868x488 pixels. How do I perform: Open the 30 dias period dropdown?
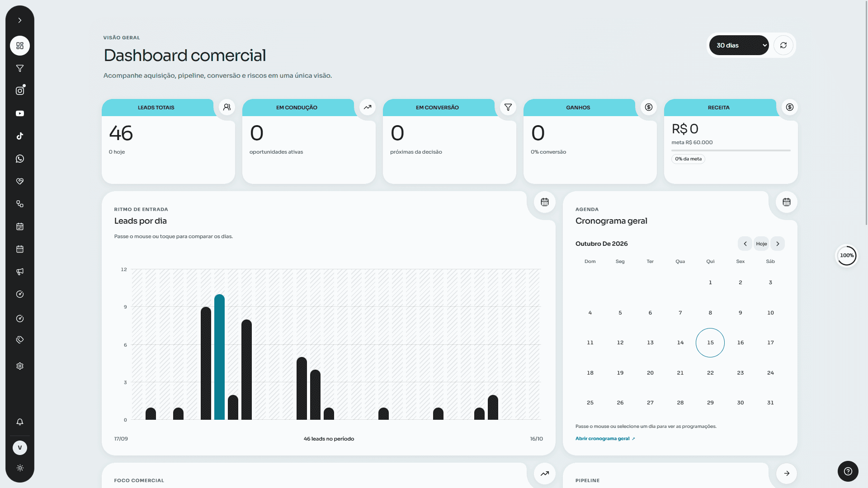click(x=739, y=45)
